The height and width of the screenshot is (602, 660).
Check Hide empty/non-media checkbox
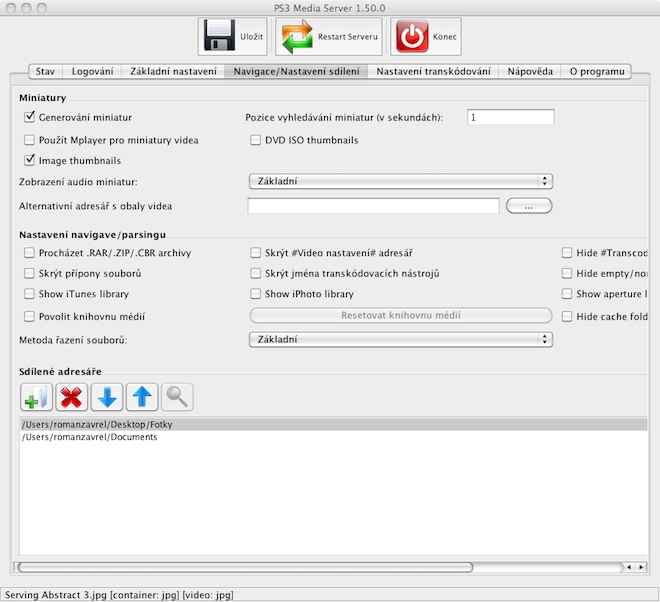567,273
